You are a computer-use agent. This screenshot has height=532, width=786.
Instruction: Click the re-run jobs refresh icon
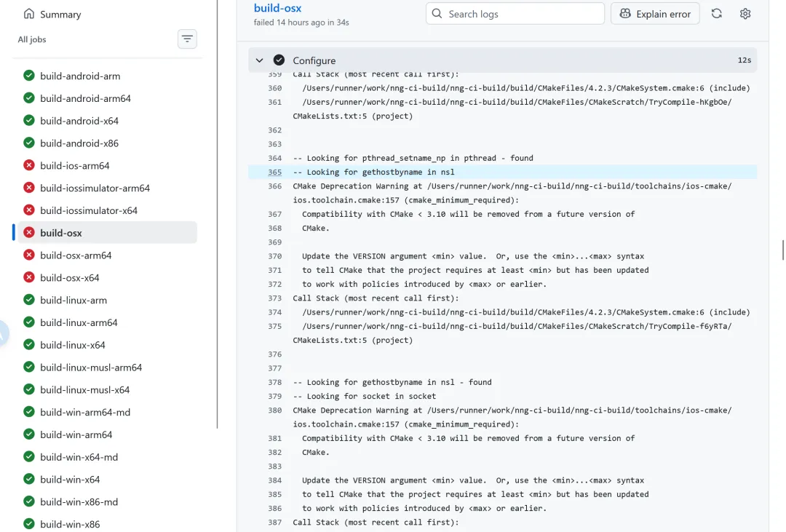coord(717,13)
